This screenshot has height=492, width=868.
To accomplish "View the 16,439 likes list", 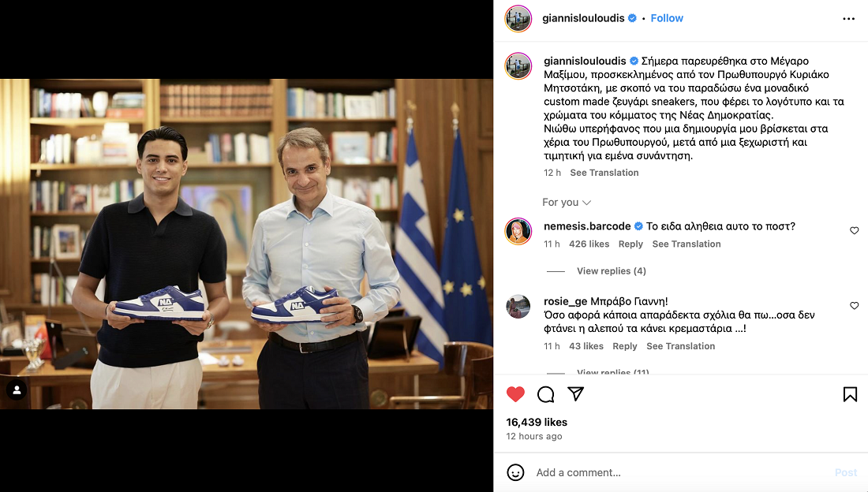I will pos(537,423).
